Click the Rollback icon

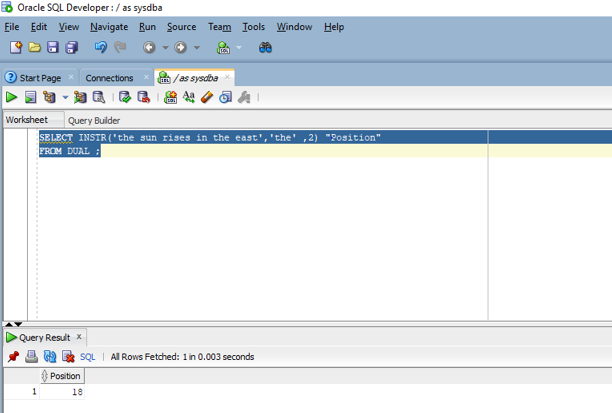point(144,97)
